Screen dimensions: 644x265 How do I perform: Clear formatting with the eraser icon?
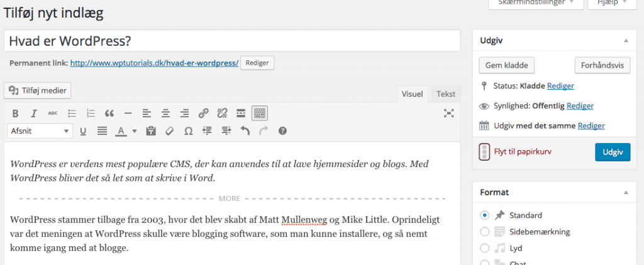[x=170, y=131]
